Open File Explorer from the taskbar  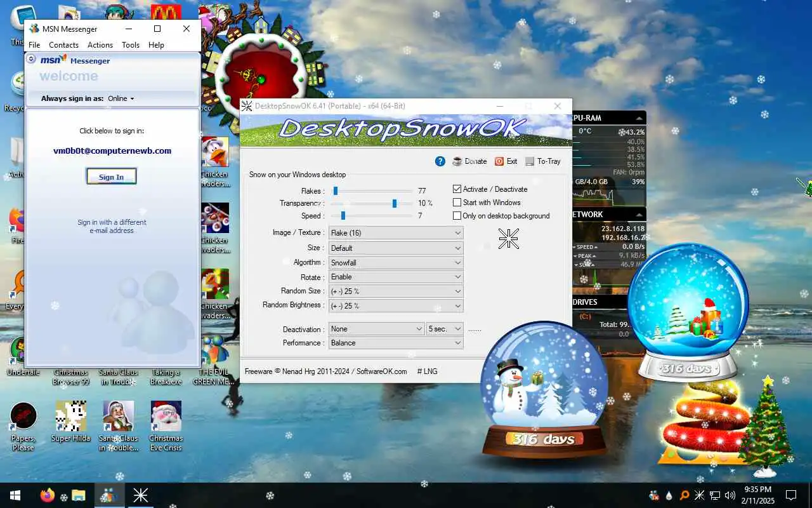(x=79, y=495)
